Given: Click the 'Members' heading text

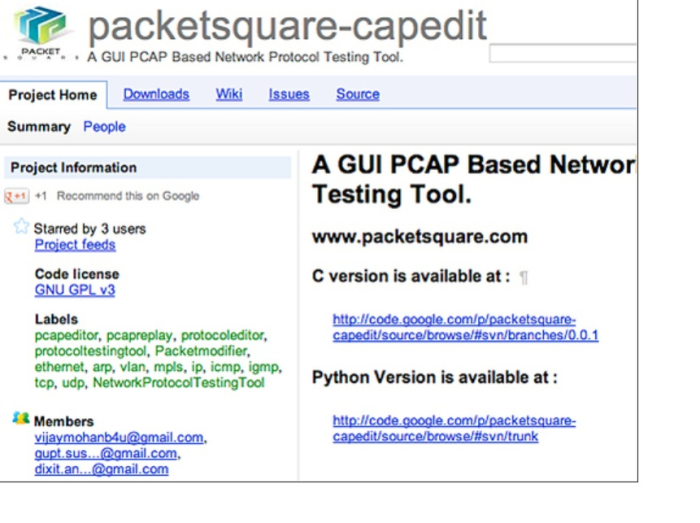Looking at the screenshot, I should coord(64,422).
